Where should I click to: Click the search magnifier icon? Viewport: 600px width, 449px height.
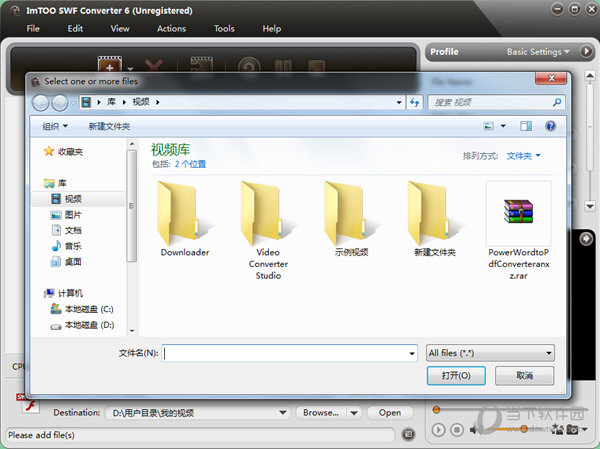[557, 102]
